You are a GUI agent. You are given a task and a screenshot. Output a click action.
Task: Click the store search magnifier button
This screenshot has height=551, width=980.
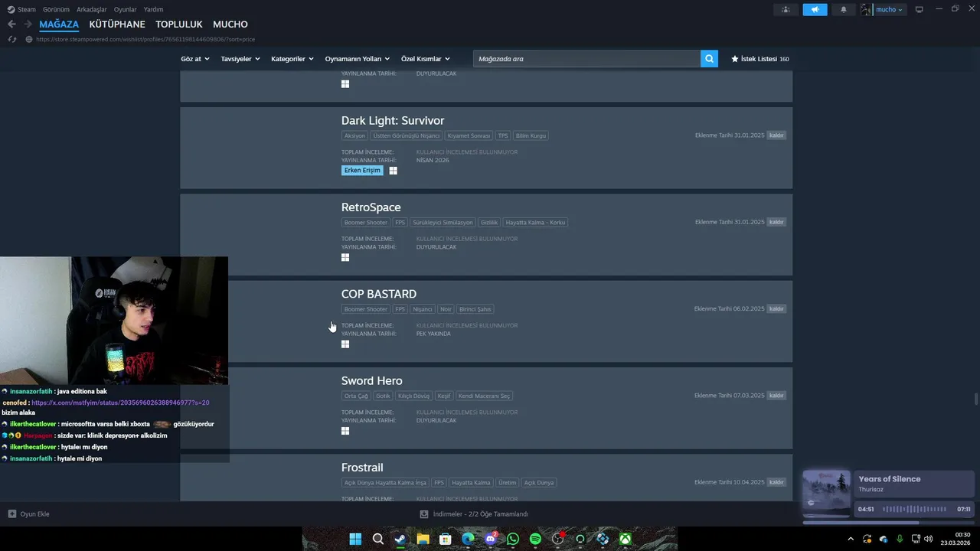tap(709, 59)
